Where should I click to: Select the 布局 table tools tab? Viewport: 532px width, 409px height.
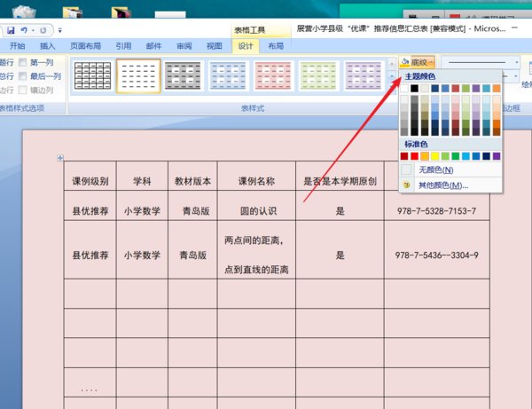[x=276, y=46]
